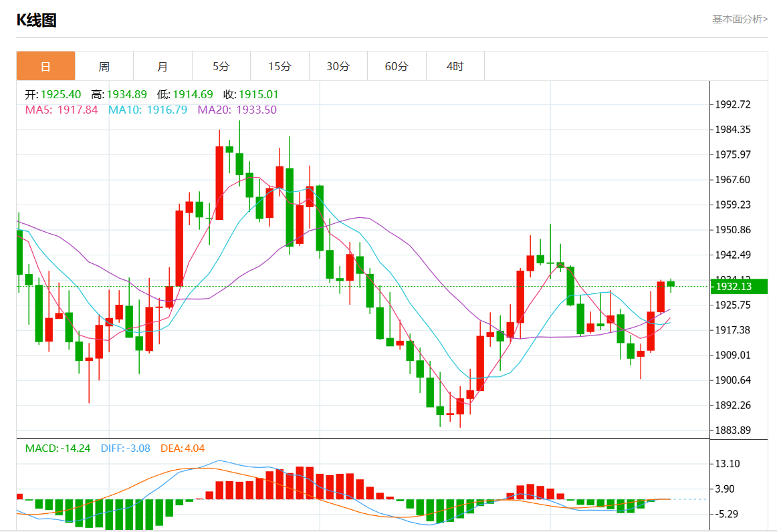777x532 pixels.
Task: Click the DIFF: -3.08 label
Action: point(125,448)
